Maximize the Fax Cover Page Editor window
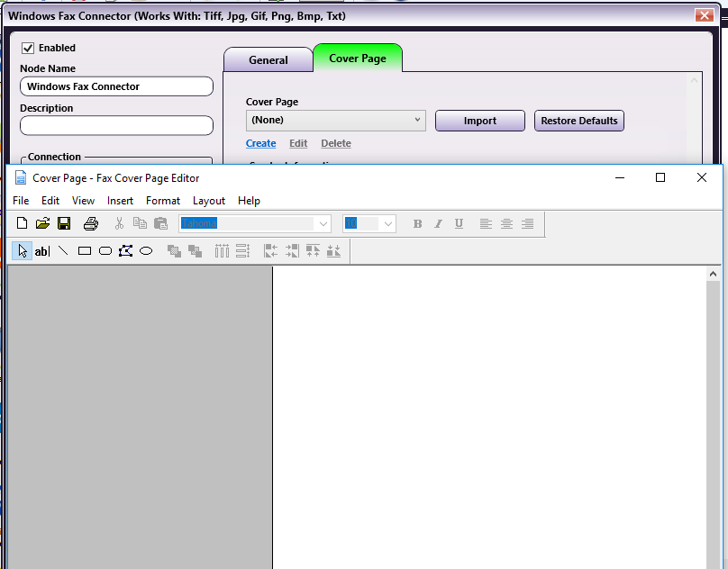The height and width of the screenshot is (569, 728). [660, 177]
